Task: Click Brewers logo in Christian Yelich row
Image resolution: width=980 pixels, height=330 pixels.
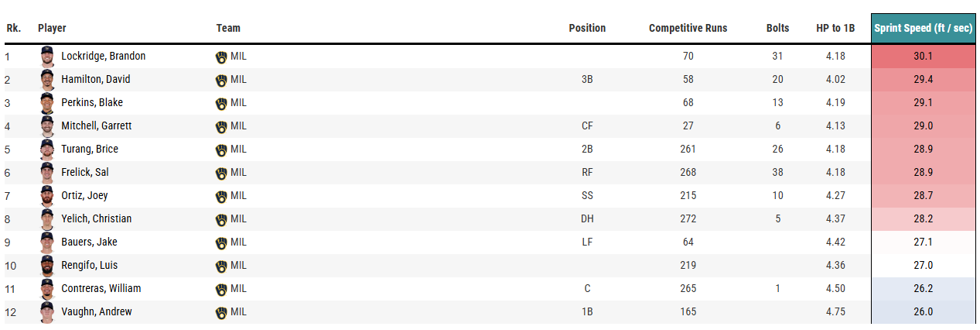Action: 221,219
